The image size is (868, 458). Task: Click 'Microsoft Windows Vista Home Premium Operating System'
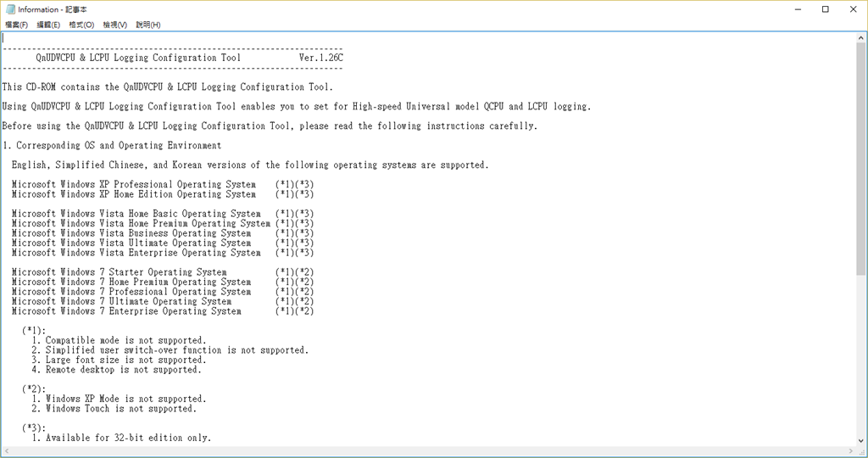(142, 223)
